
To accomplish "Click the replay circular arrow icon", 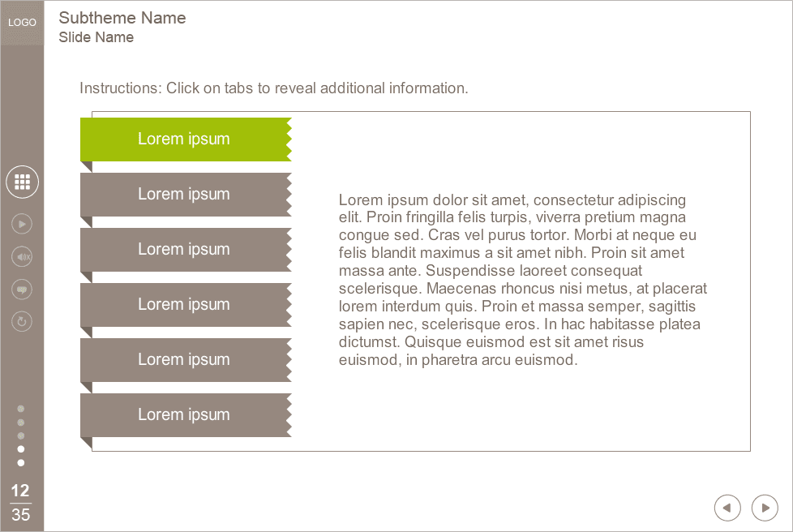I will pyautogui.click(x=22, y=322).
